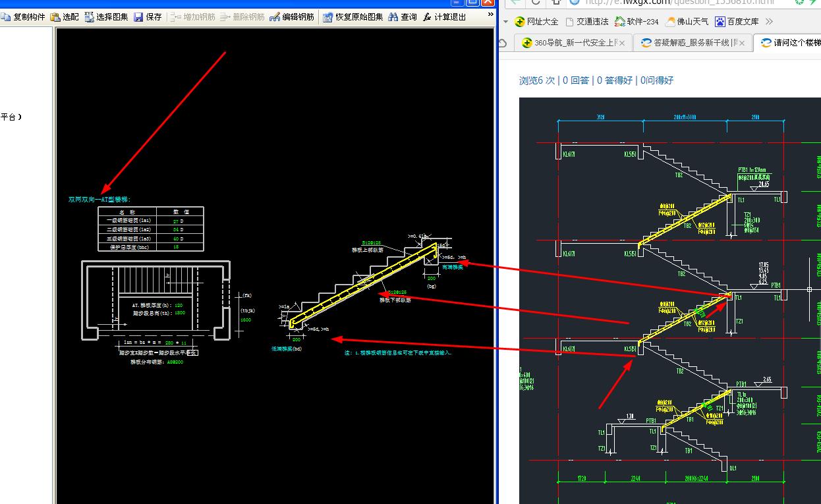The image size is (821, 504).
Task: Click the 低端梯梁(bd) label in the drawing
Action: pyautogui.click(x=287, y=348)
